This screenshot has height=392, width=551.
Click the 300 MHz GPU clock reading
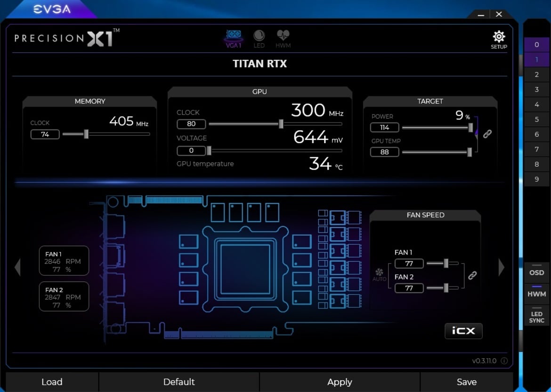pos(317,110)
